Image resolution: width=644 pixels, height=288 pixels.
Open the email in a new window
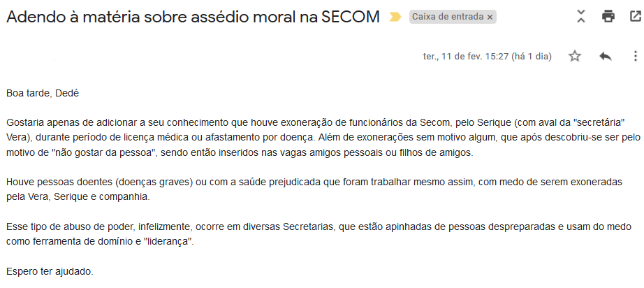634,16
